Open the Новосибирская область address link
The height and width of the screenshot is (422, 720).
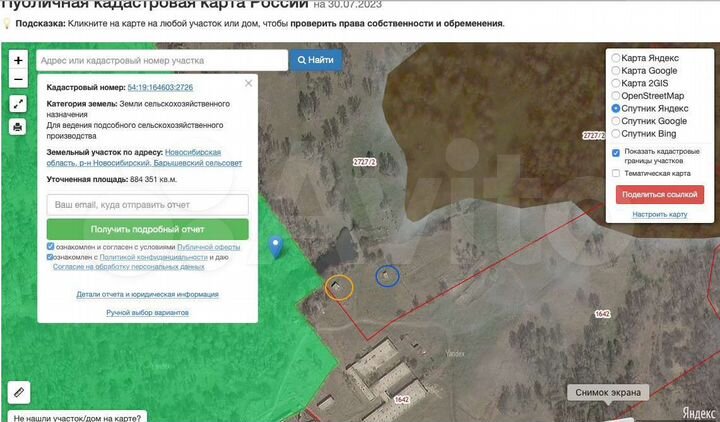(x=144, y=158)
